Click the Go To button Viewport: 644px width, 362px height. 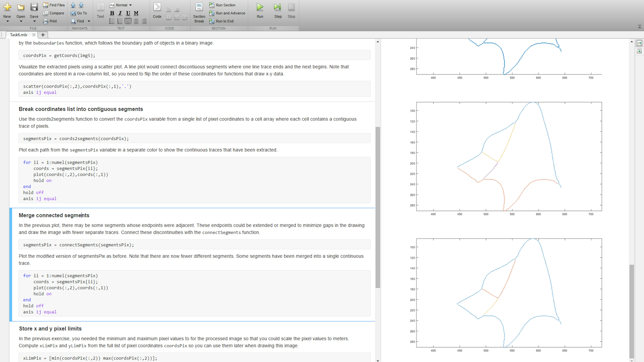coord(79,13)
